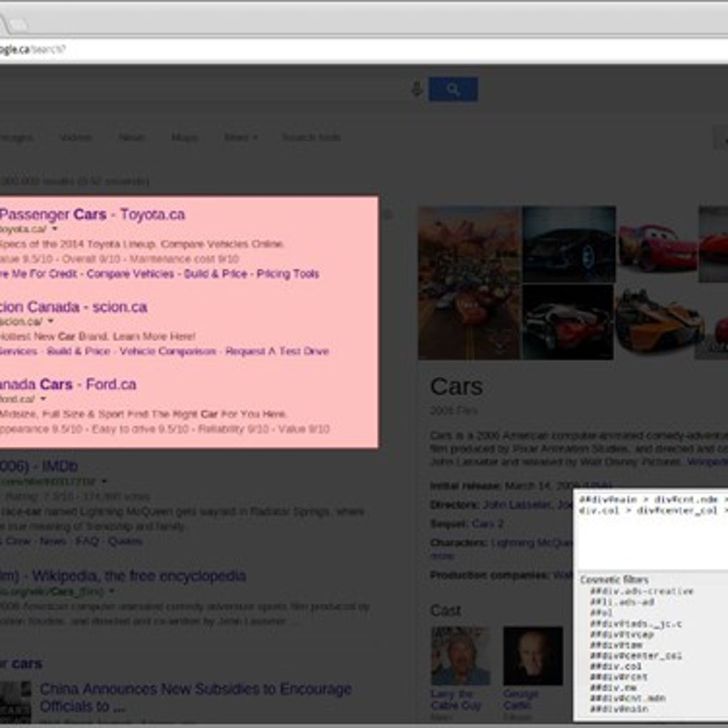Click the element picker filter text area
Screen dimensions: 728x728
(x=652, y=530)
